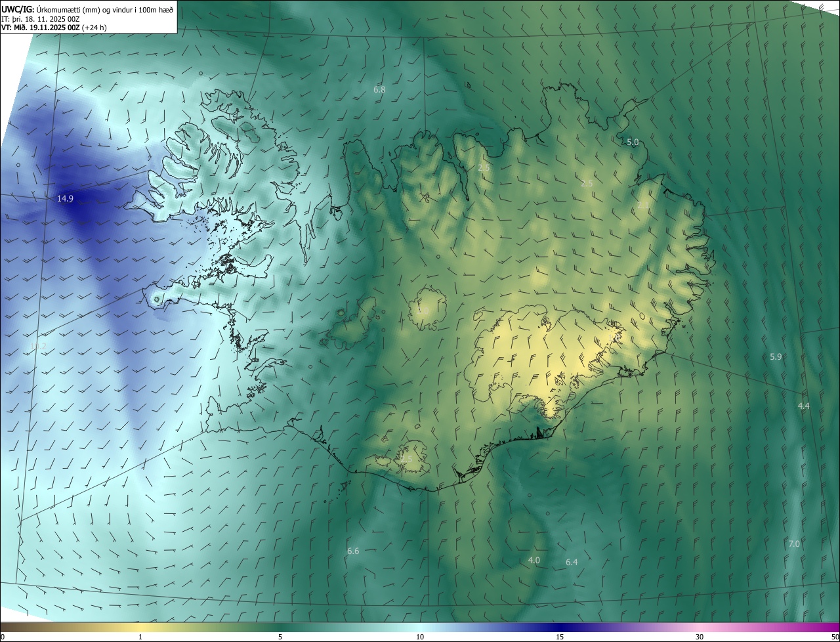Click the '5' tick on the colour scale
The width and height of the screenshot is (840, 642).
(280, 637)
